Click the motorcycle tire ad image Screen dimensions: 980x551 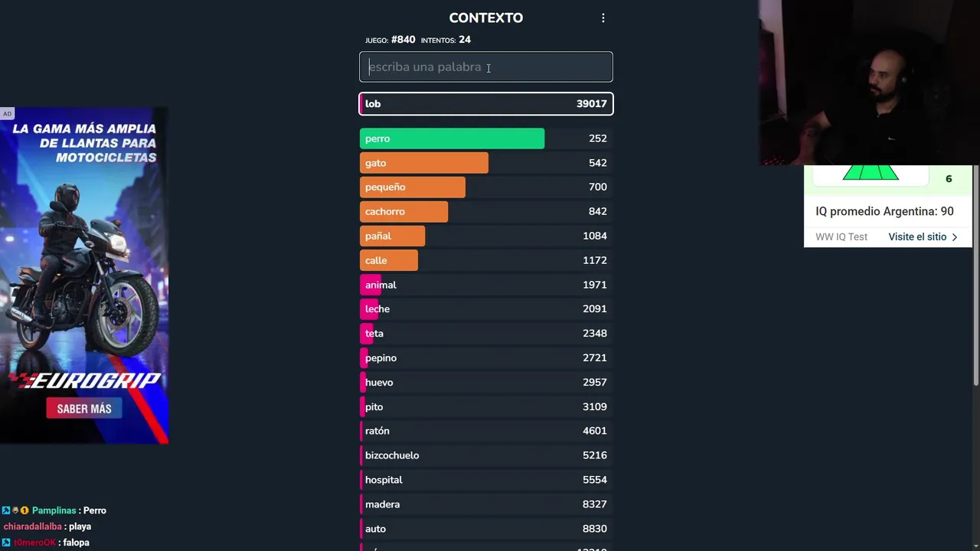(x=84, y=275)
